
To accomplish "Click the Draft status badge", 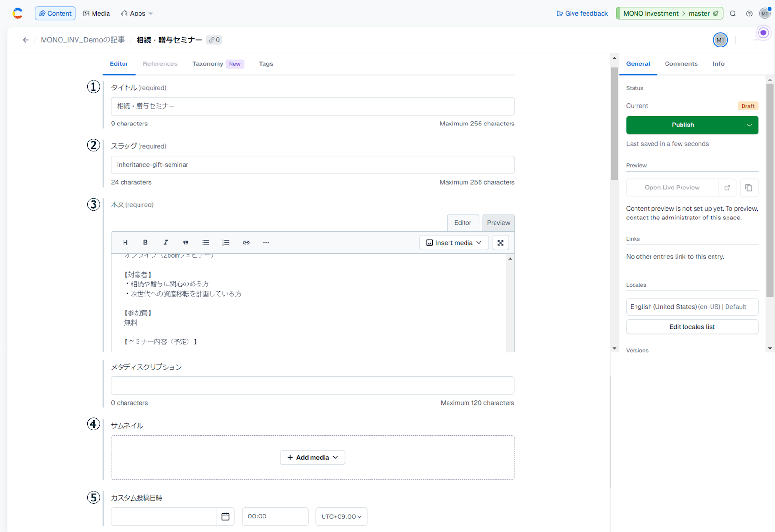I will tap(747, 106).
